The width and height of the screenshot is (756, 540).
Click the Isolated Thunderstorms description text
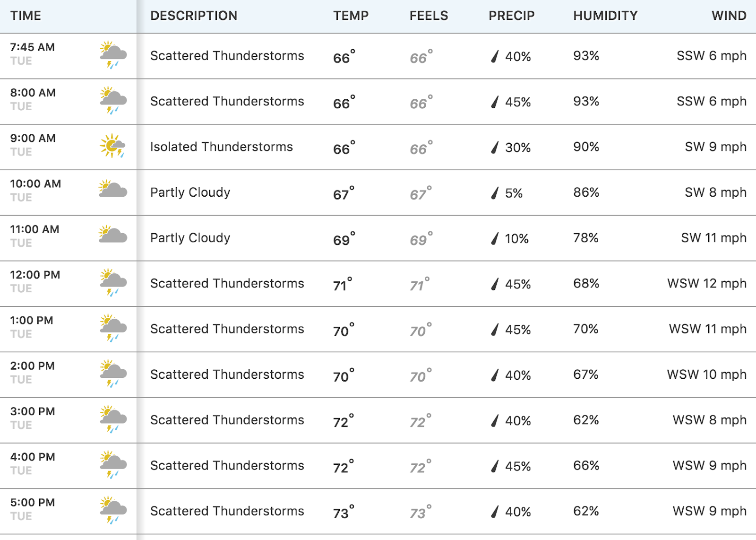tap(222, 147)
